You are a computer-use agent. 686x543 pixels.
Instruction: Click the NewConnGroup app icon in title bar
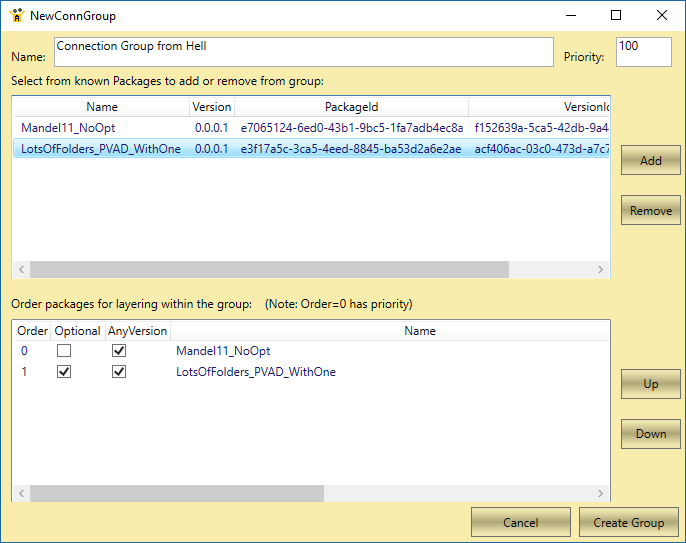click(x=17, y=15)
